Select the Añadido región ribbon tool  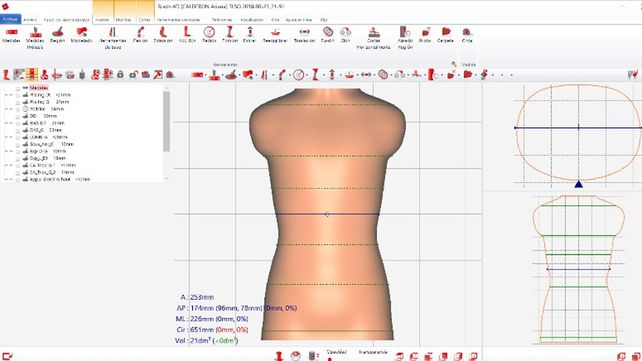(405, 38)
